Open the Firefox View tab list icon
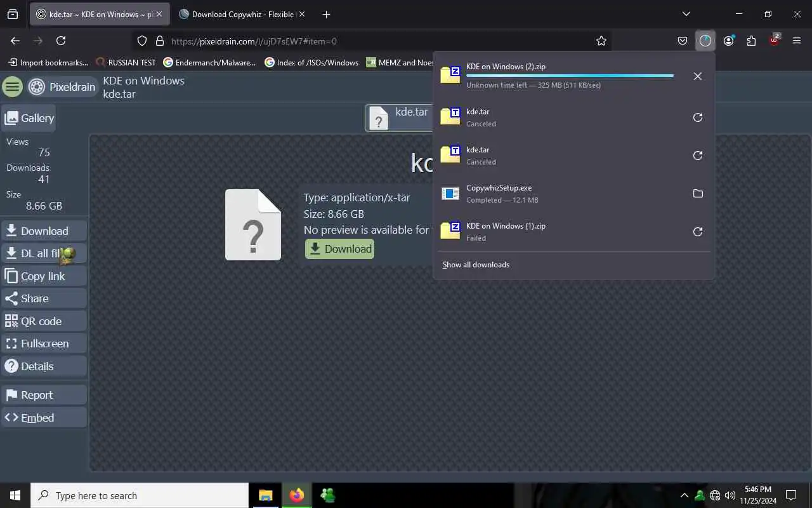 pos(13,14)
